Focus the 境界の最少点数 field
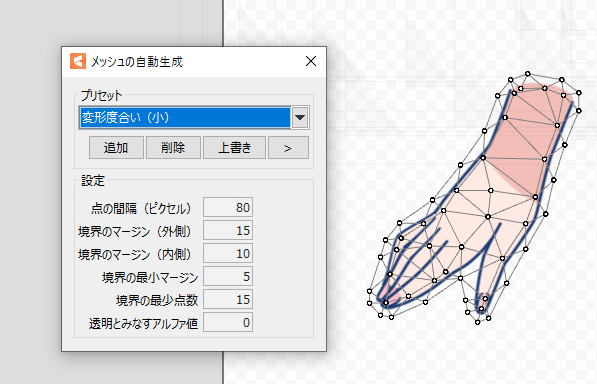Viewport: 597px width, 384px height. pos(228,300)
